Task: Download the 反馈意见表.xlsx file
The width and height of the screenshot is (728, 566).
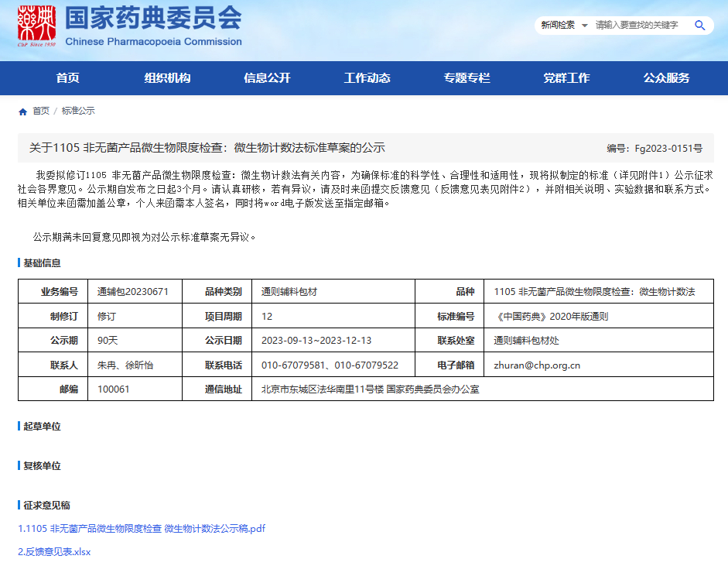Action: tap(54, 551)
